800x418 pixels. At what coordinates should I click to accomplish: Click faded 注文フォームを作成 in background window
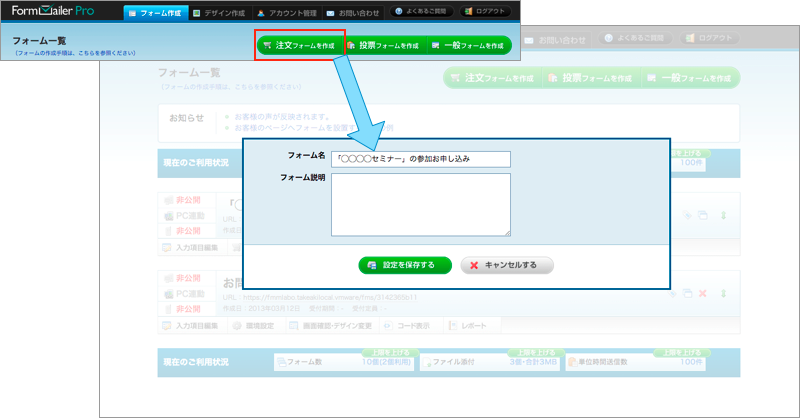coord(492,78)
